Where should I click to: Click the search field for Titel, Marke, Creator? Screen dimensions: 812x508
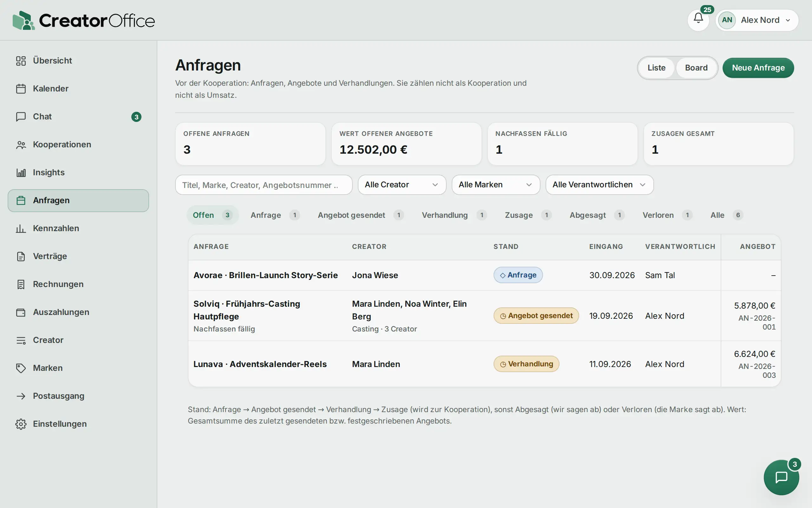click(264, 185)
